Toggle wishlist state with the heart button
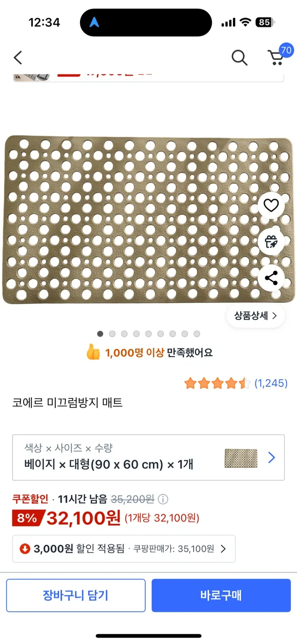 pos(271,206)
